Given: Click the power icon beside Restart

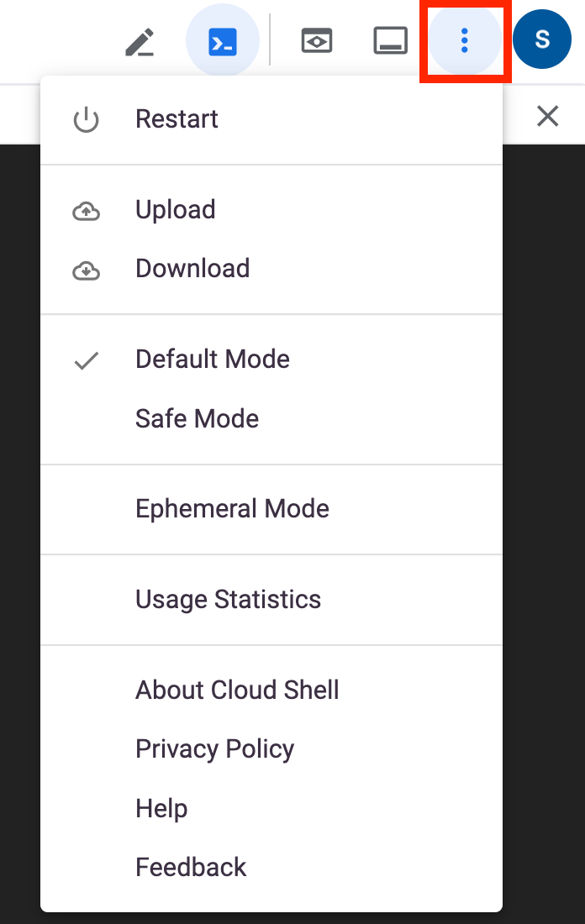Looking at the screenshot, I should [x=86, y=120].
